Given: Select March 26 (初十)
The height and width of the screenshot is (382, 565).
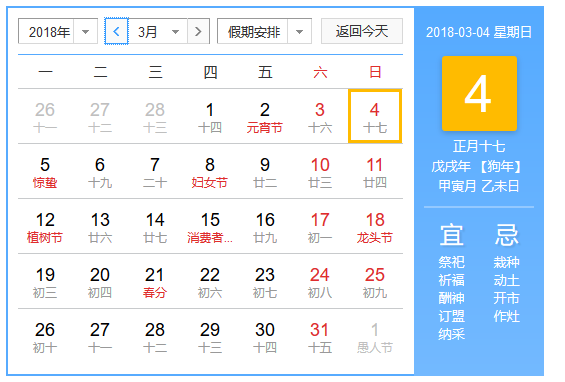Looking at the screenshot, I should point(45,337).
